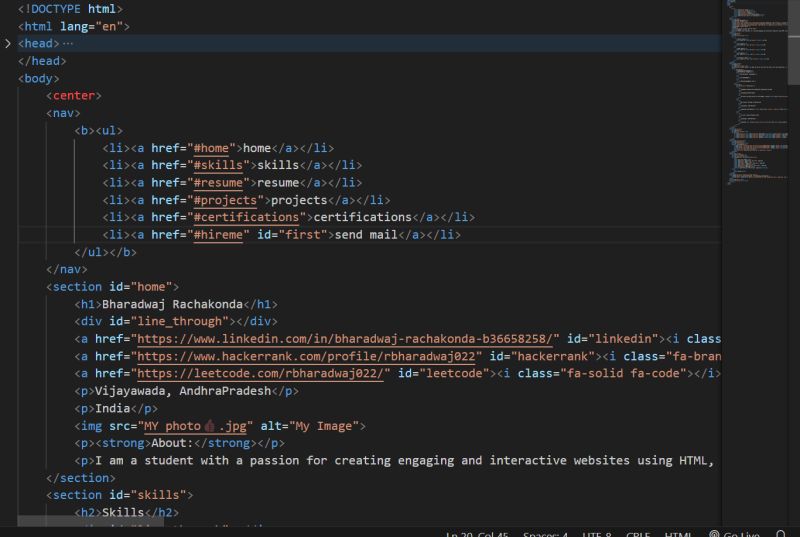Click the opening b and ul tags line
This screenshot has height=537, width=800.
[x=98, y=131]
